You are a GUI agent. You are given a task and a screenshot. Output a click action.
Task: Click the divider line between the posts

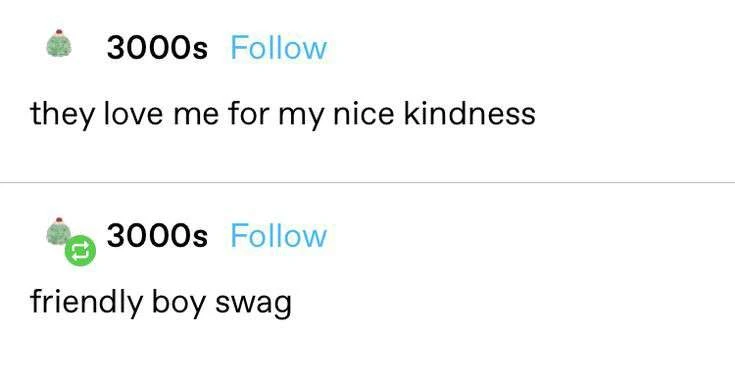click(x=368, y=182)
